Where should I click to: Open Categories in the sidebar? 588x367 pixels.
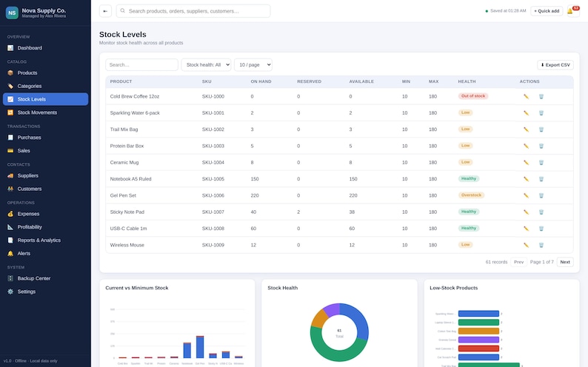tap(45, 86)
